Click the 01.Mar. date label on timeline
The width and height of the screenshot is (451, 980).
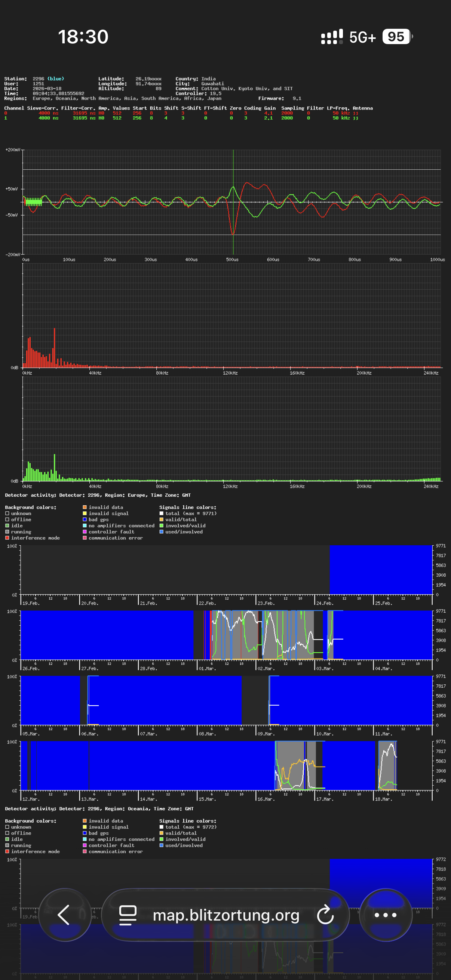(207, 668)
